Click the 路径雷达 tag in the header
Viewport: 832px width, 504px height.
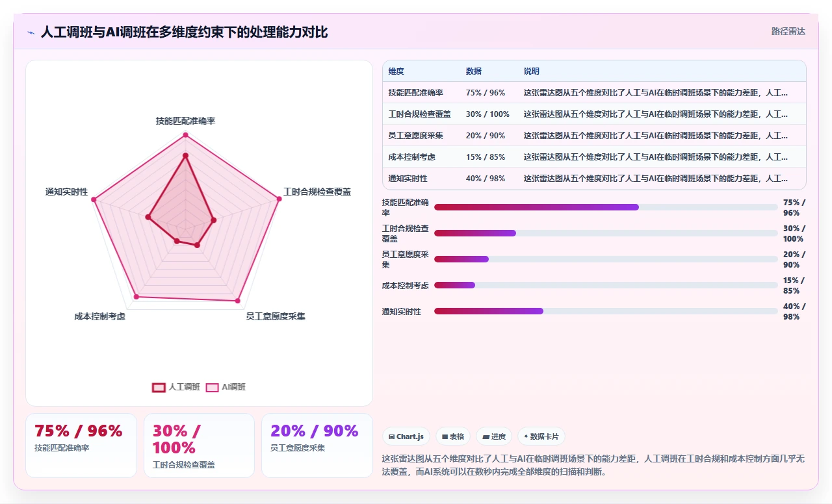coord(788,31)
